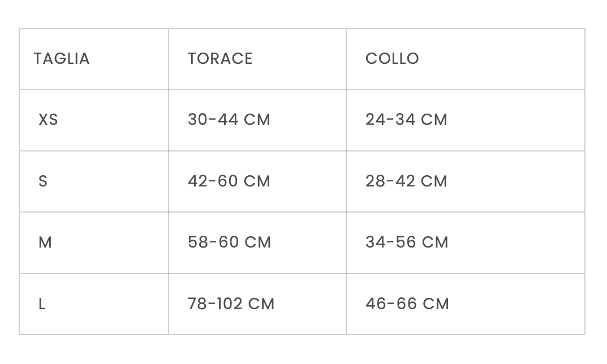Click the number 46 in the L row

tap(376, 304)
